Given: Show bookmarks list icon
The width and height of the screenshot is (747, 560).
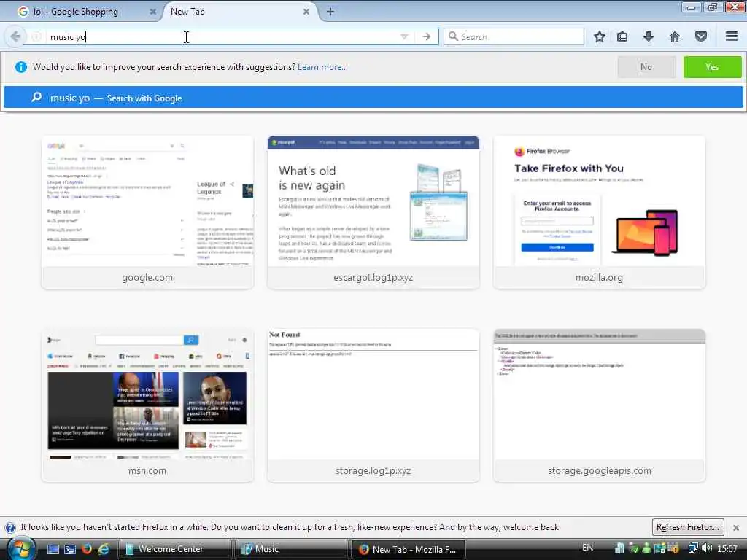Looking at the screenshot, I should click(622, 36).
